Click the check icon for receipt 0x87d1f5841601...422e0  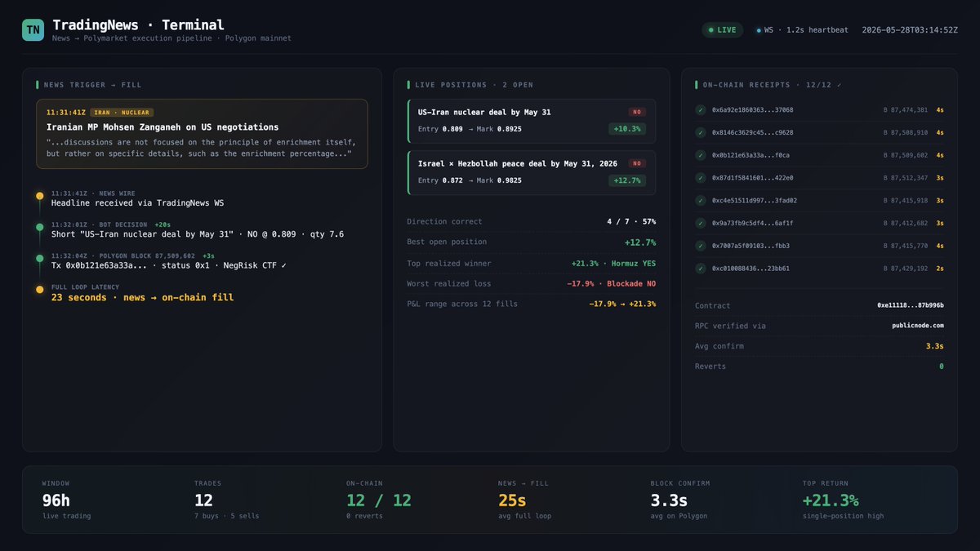click(701, 177)
